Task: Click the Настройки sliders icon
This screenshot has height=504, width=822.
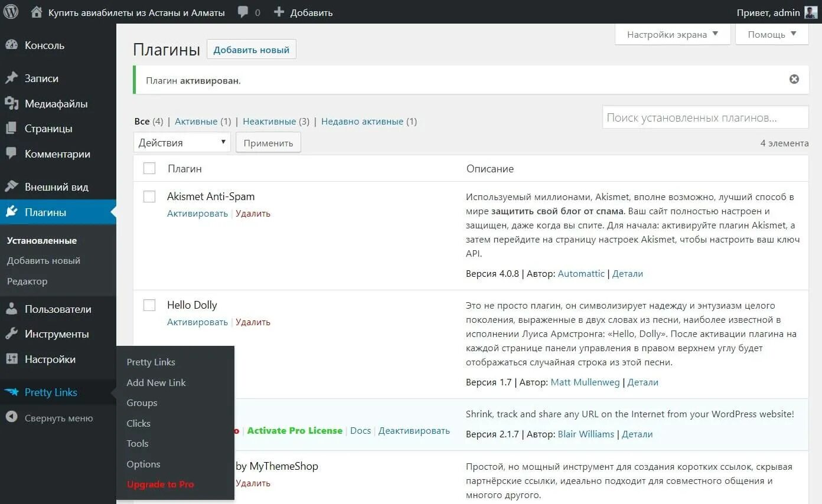Action: (11, 359)
